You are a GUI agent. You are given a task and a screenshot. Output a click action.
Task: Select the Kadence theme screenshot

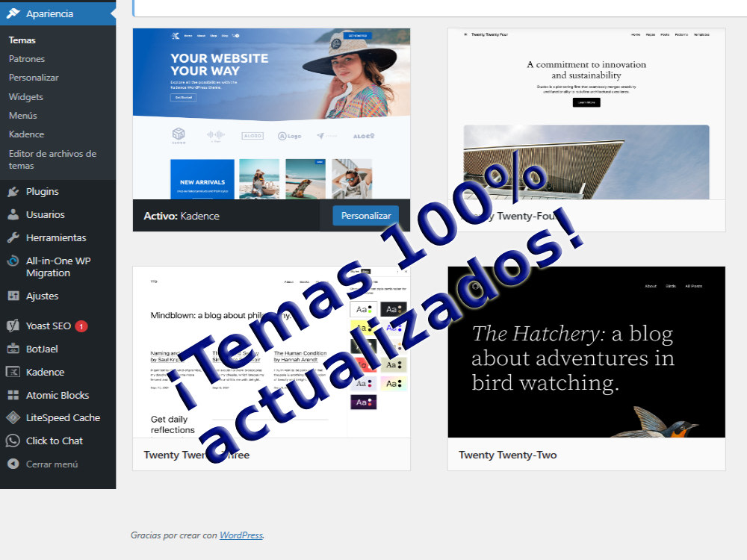point(272,113)
